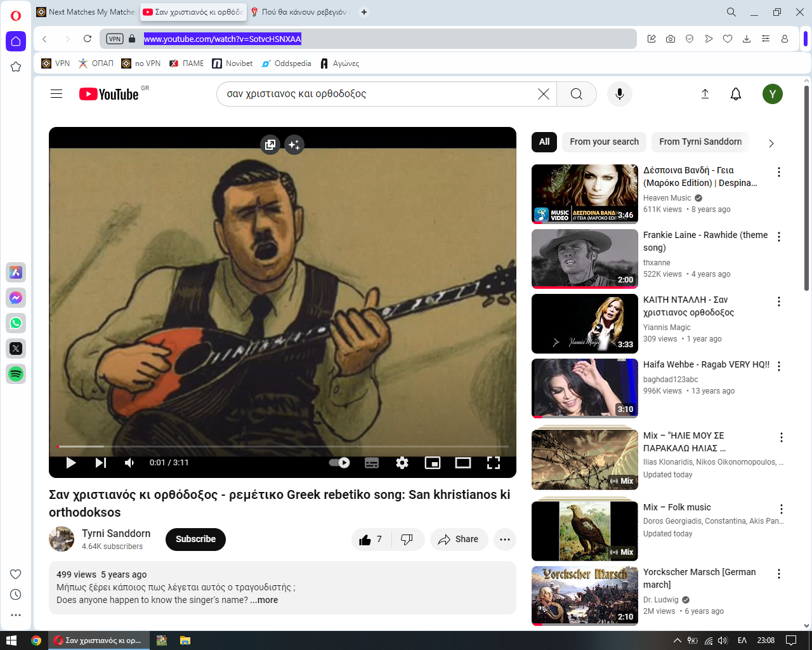Select the 'From your search' chip
Image resolution: width=812 pixels, height=650 pixels.
(x=604, y=142)
